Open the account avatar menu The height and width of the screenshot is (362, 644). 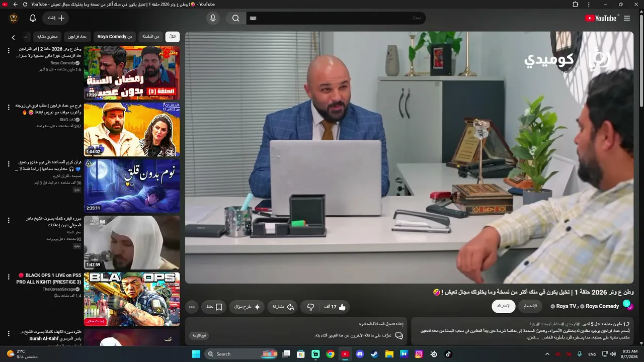tap(14, 18)
